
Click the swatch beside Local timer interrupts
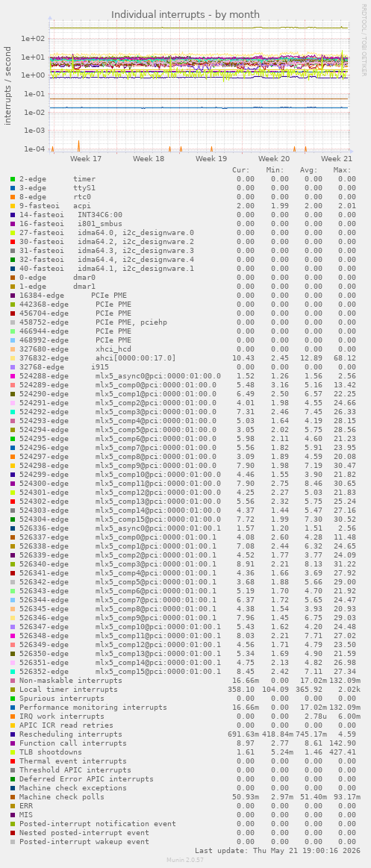coord(13,689)
